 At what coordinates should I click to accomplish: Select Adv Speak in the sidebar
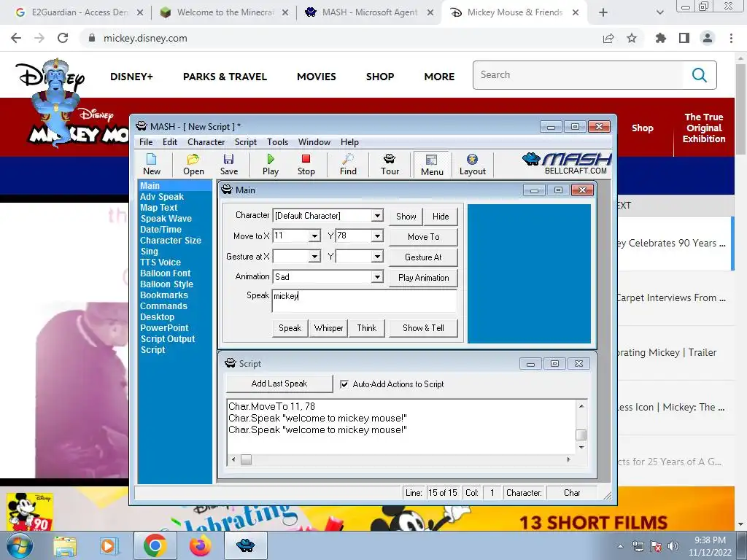click(162, 197)
